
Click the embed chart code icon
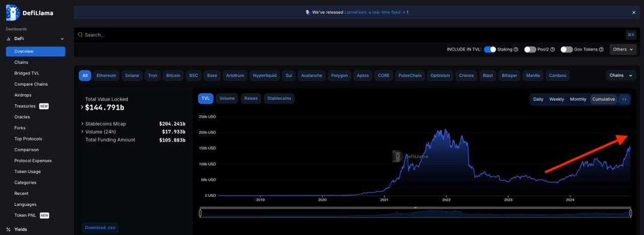pyautogui.click(x=624, y=99)
